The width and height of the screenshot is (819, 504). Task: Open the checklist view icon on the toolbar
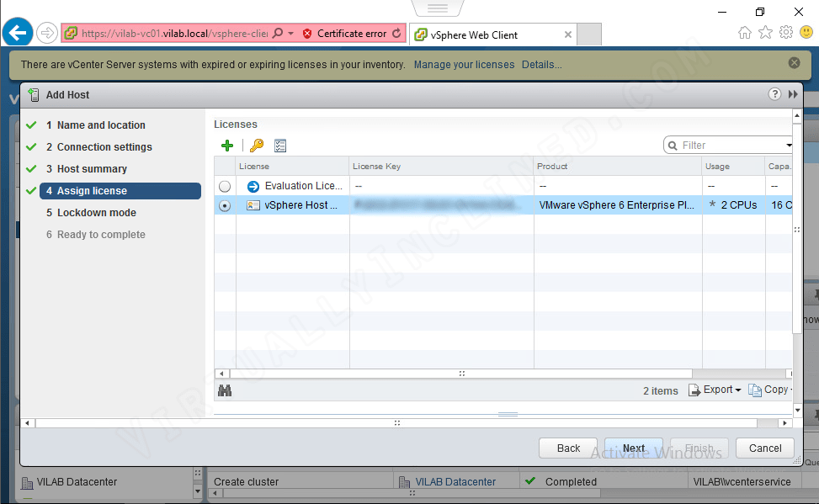[279, 145]
